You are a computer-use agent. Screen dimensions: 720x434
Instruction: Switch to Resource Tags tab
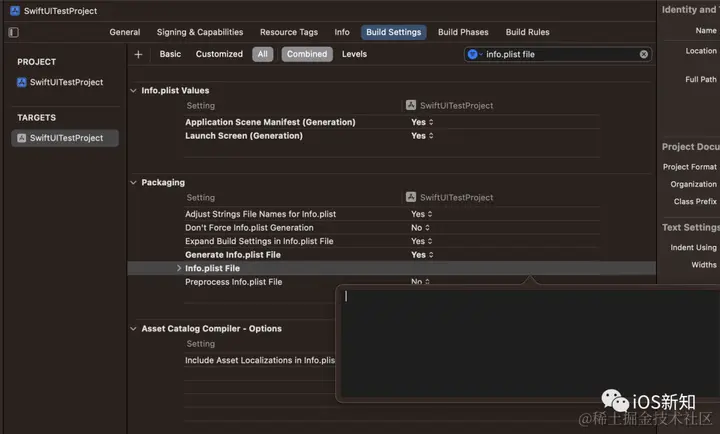(x=289, y=32)
